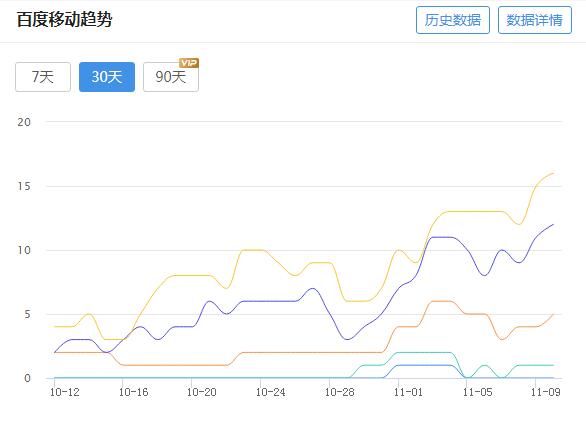Switch to the 7天 range tab
The image size is (586, 425).
pos(43,77)
